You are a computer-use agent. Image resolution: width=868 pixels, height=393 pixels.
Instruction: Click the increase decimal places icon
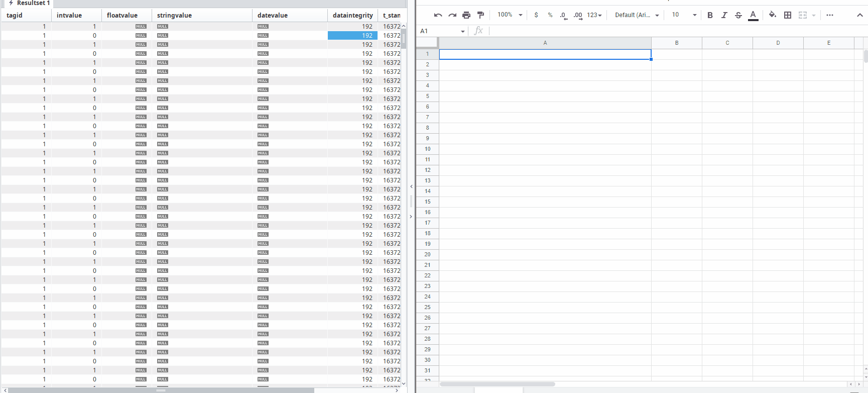pyautogui.click(x=578, y=16)
